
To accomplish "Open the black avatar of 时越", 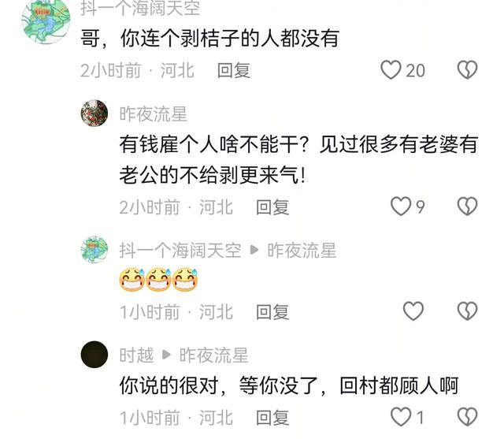I will (94, 355).
